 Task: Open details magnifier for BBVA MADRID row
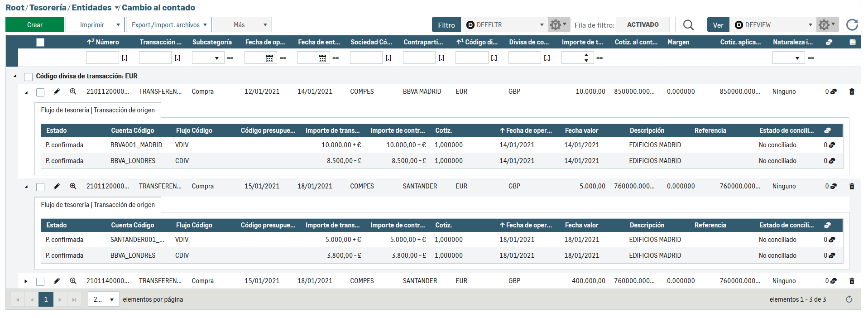pyautogui.click(x=73, y=92)
